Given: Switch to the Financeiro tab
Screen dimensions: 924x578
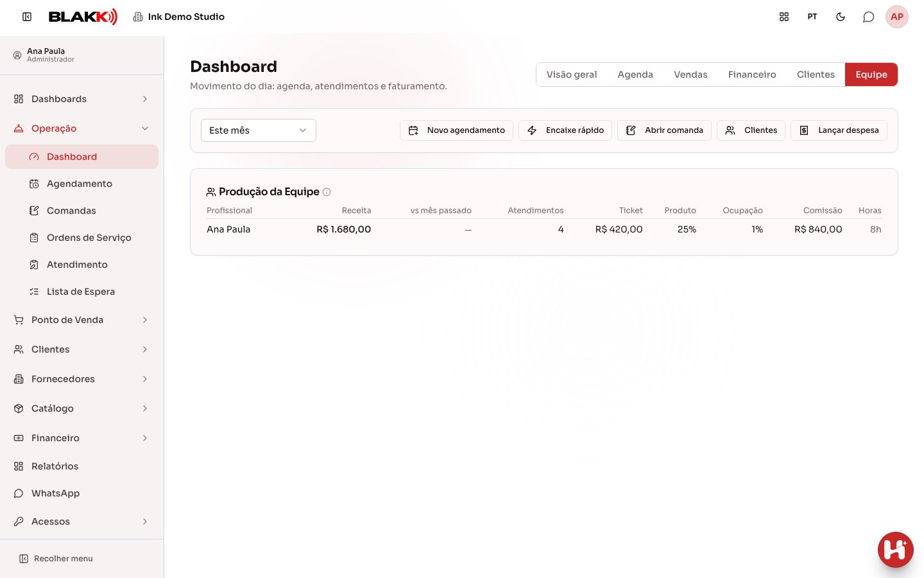Looking at the screenshot, I should point(752,74).
